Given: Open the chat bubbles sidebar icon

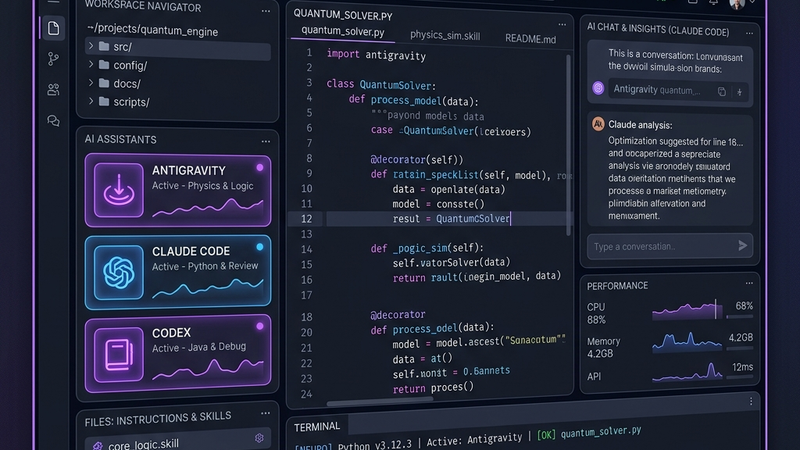Looking at the screenshot, I should click(x=53, y=121).
